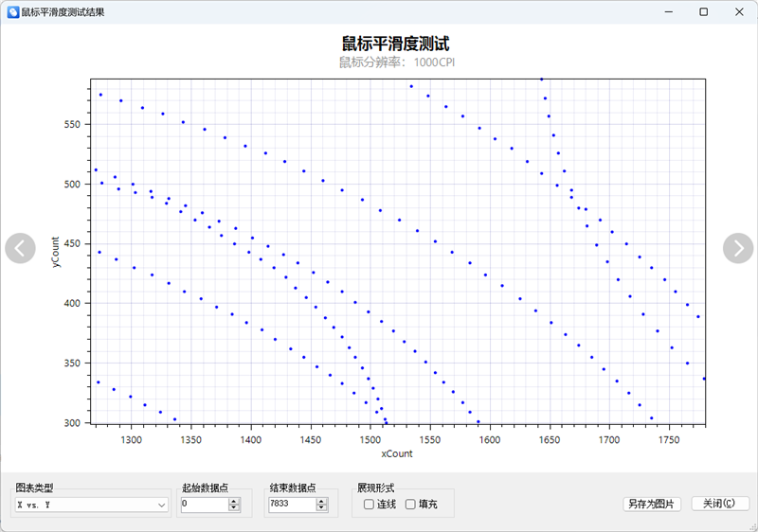The width and height of the screenshot is (758, 532).
Task: Click the 另存为图片 save as image button
Action: pyautogui.click(x=652, y=504)
